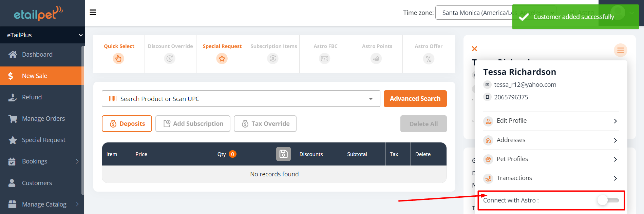
Task: Go to Customers in the sidebar
Action: coord(37,183)
